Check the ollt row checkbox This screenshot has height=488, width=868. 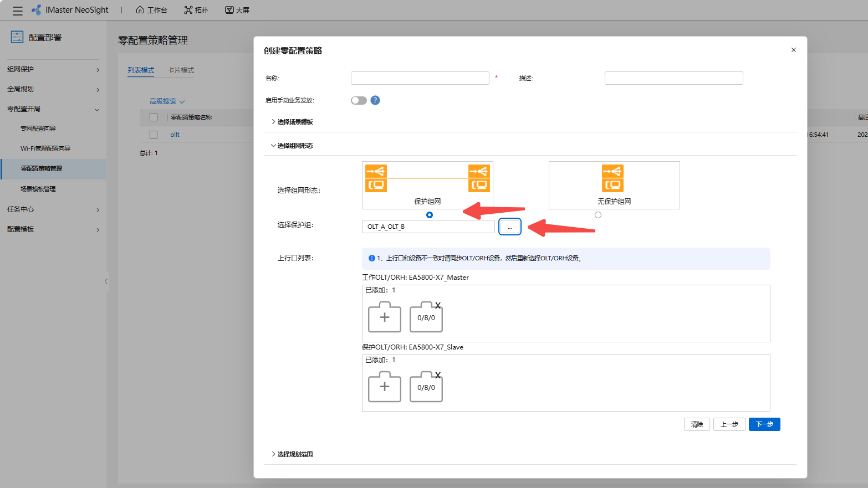154,135
